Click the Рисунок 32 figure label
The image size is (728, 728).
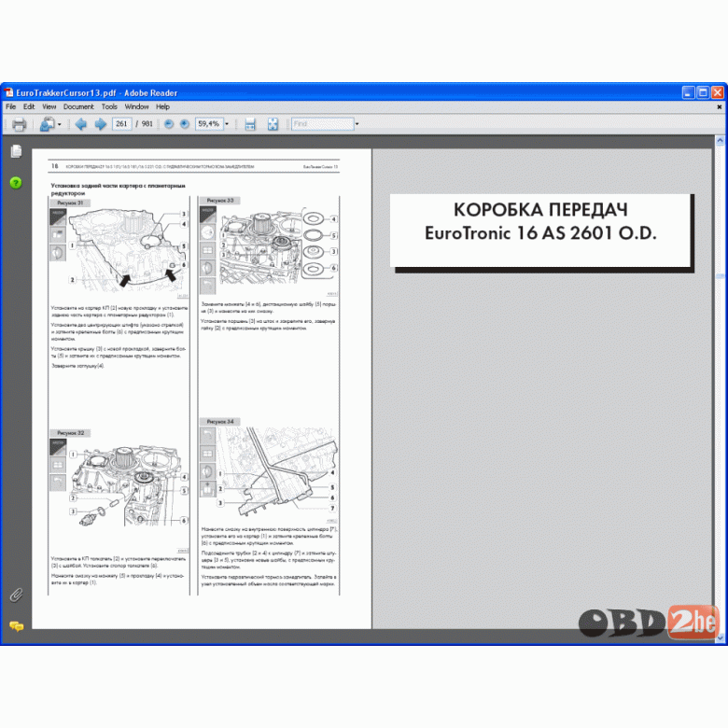71,433
